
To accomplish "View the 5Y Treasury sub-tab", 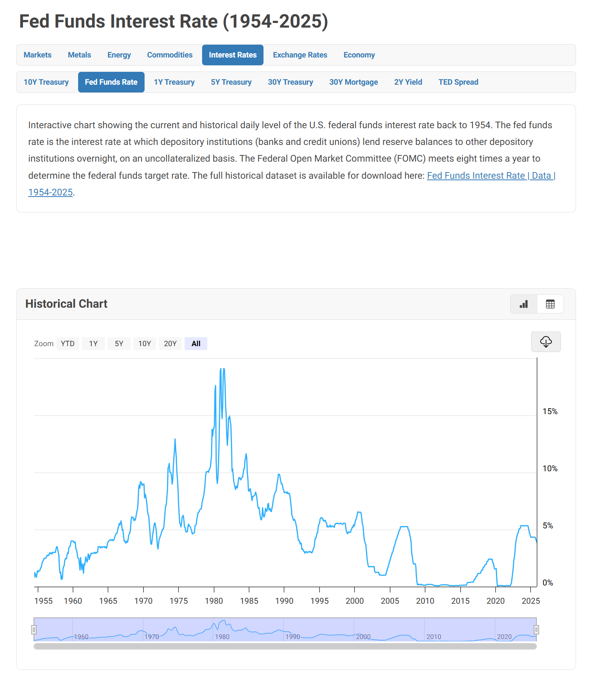I will point(231,82).
